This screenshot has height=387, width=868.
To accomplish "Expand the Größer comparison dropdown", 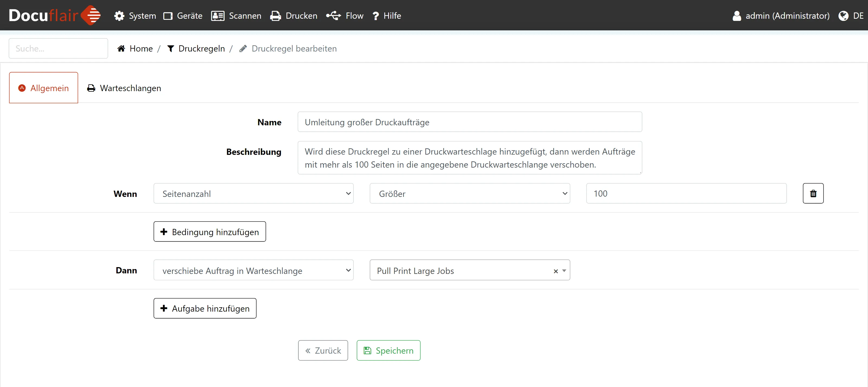I will pyautogui.click(x=469, y=194).
